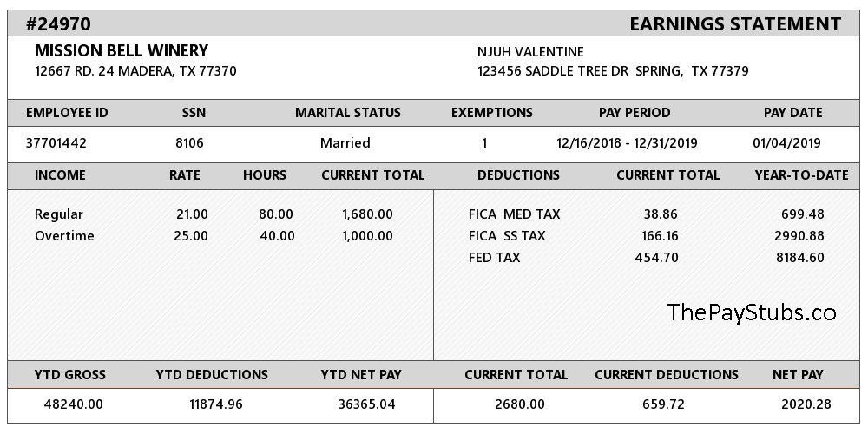Open the ThePayStubs.co watermark link
This screenshot has height=434, width=868.
point(752,312)
